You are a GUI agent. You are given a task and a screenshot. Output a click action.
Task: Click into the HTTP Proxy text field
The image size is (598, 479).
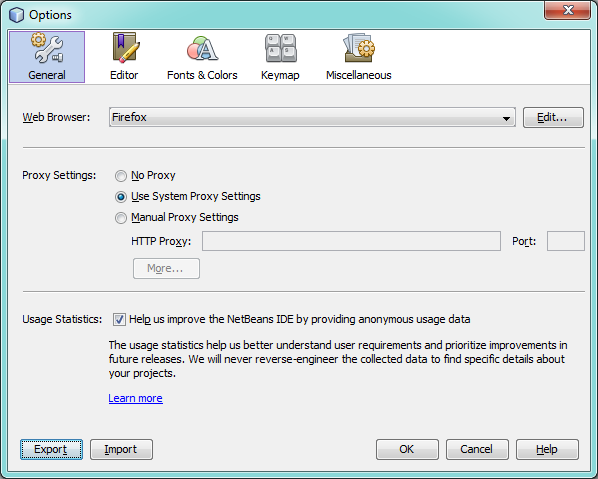click(x=351, y=241)
